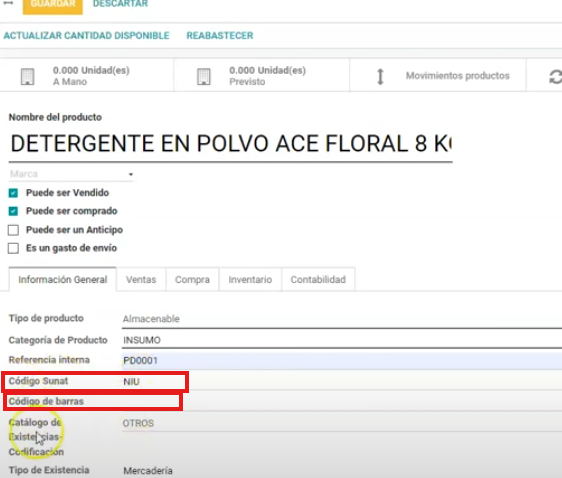Click the Nombre del producto label
The height and width of the screenshot is (478, 562).
click(x=55, y=117)
